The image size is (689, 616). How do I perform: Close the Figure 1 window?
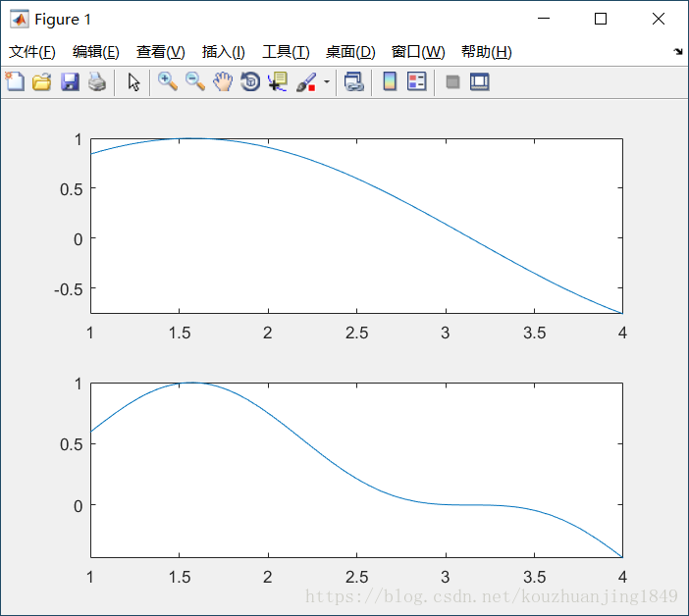(x=659, y=19)
